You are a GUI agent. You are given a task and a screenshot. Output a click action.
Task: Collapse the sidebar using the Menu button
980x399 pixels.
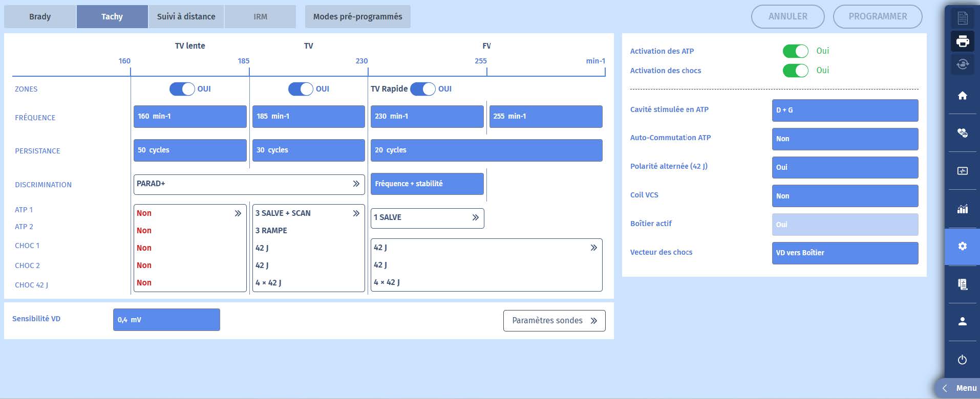959,388
